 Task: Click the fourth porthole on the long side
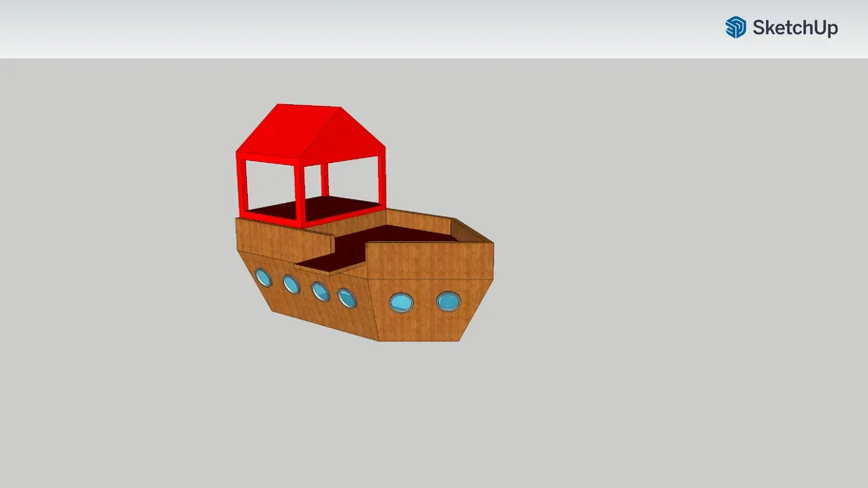pos(347,298)
